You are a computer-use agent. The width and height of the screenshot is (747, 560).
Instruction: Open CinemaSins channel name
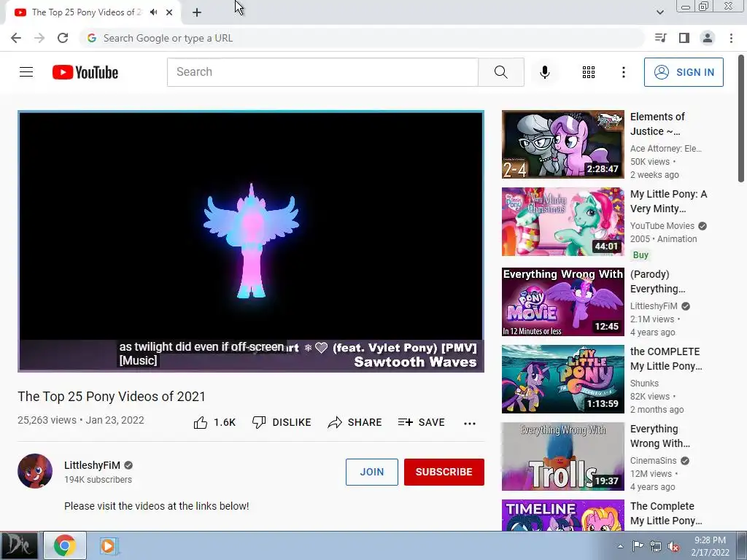pyautogui.click(x=653, y=461)
